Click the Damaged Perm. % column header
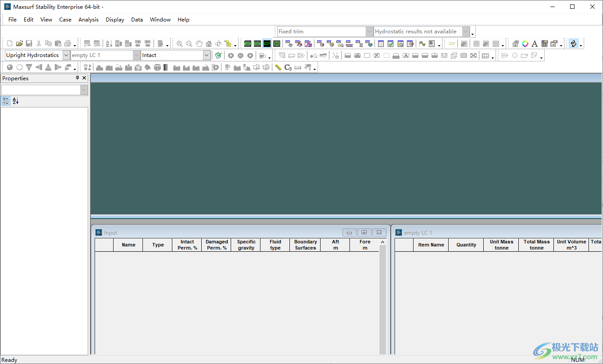The width and height of the screenshot is (603, 364). pyautogui.click(x=217, y=245)
